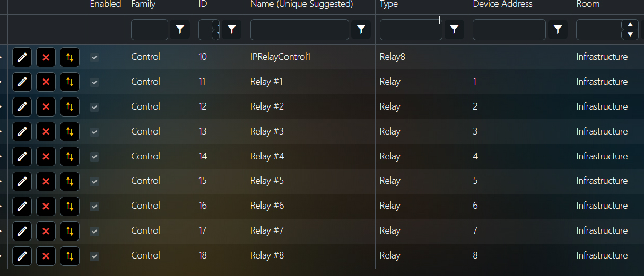Sort by the Device Address column header
This screenshot has height=276, width=644.
tap(502, 4)
